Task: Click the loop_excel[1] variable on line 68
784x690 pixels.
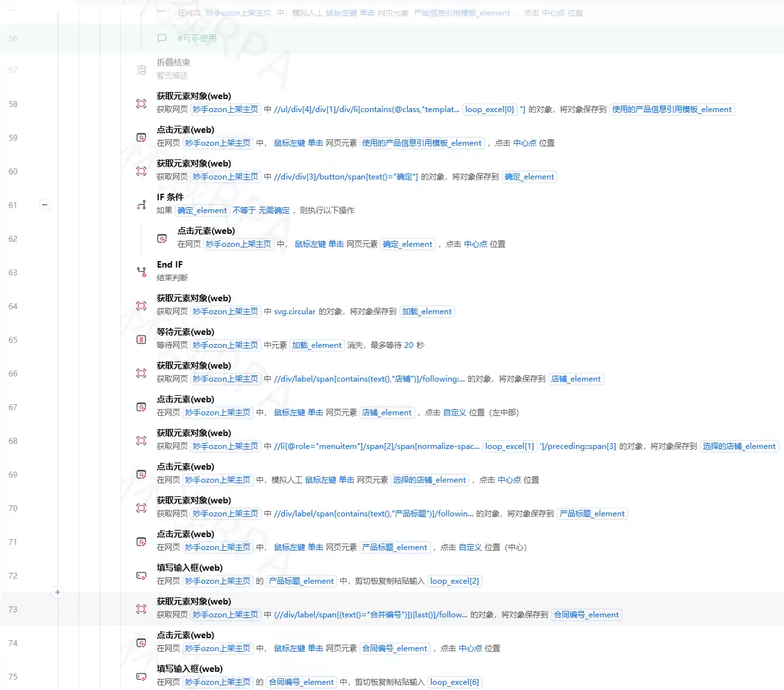Action: [x=510, y=446]
